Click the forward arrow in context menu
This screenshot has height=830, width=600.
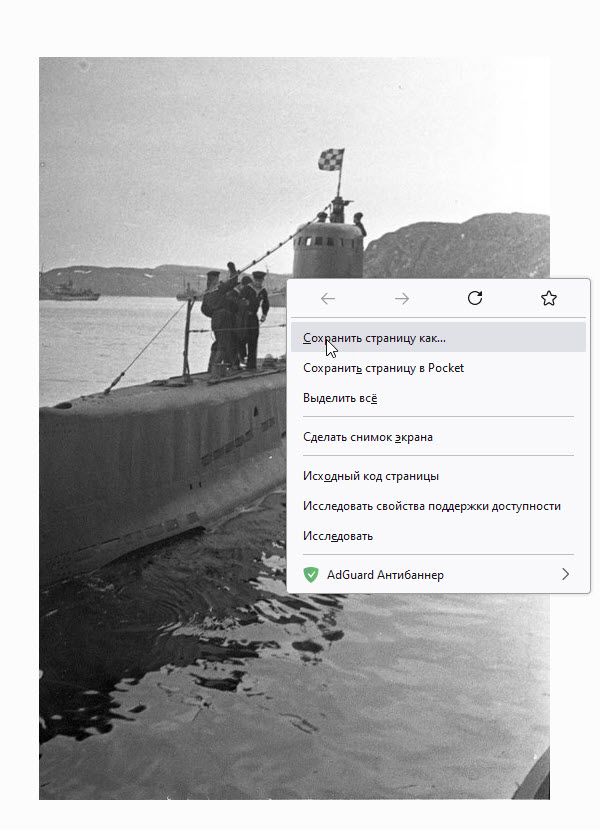[x=402, y=299]
